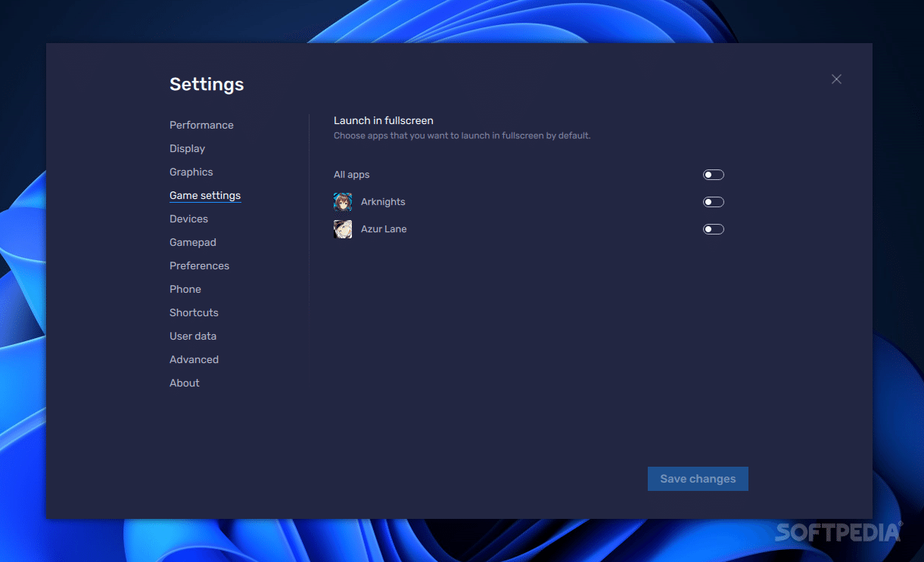This screenshot has width=924, height=562.
Task: Open the Performance settings section
Action: [x=201, y=125]
